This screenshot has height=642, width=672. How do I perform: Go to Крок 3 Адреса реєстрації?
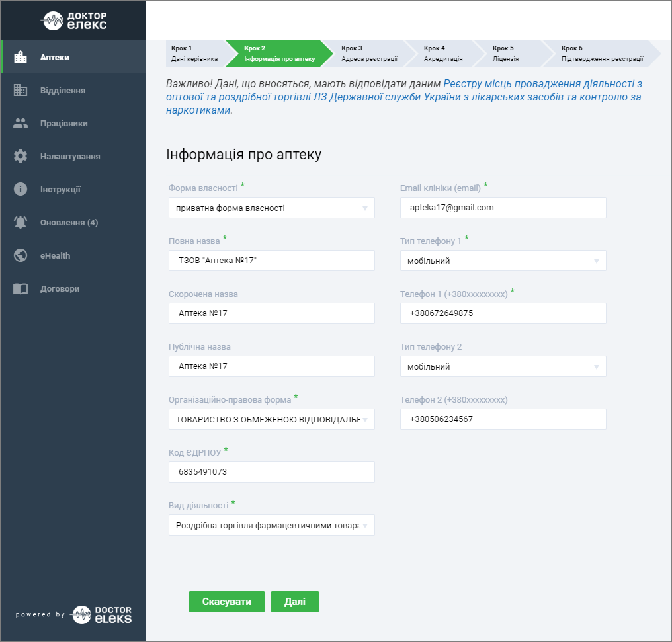(x=370, y=54)
